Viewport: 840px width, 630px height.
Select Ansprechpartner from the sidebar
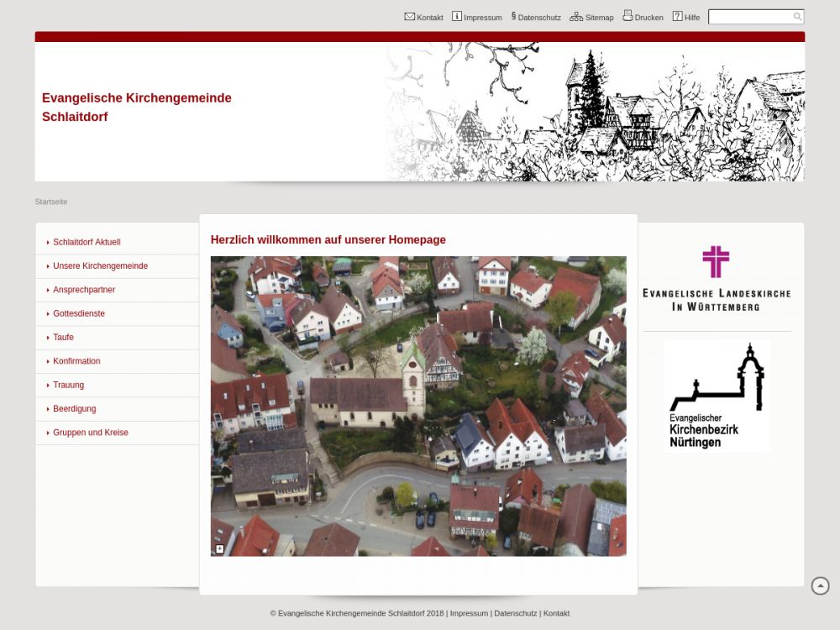(84, 290)
